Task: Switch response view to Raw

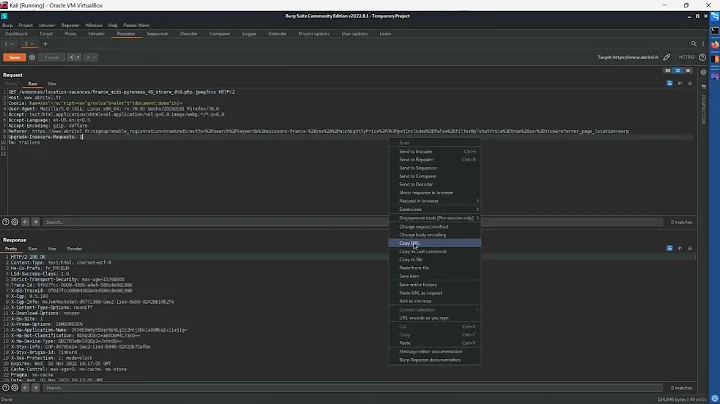Action: [32, 249]
